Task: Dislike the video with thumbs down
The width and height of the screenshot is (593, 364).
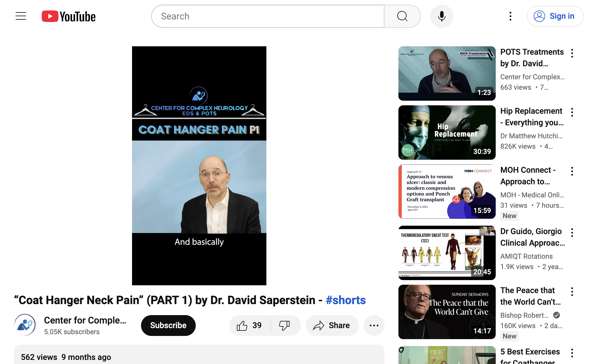Action: [x=285, y=326]
